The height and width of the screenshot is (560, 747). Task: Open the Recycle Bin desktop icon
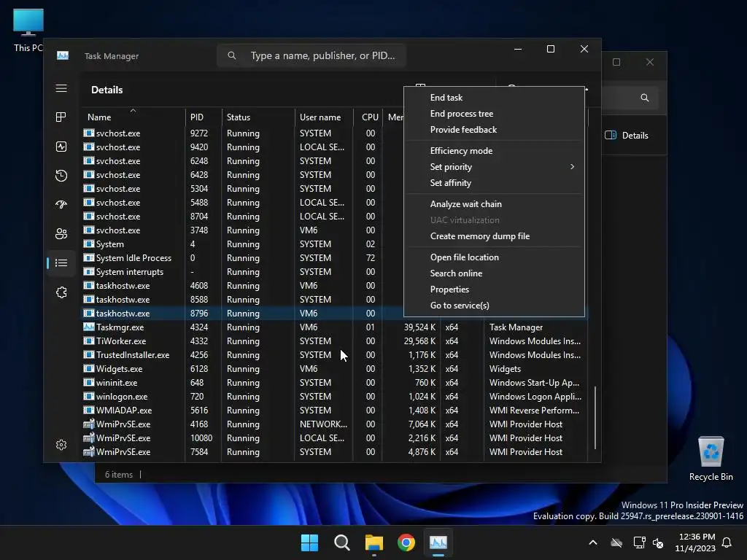[711, 459]
